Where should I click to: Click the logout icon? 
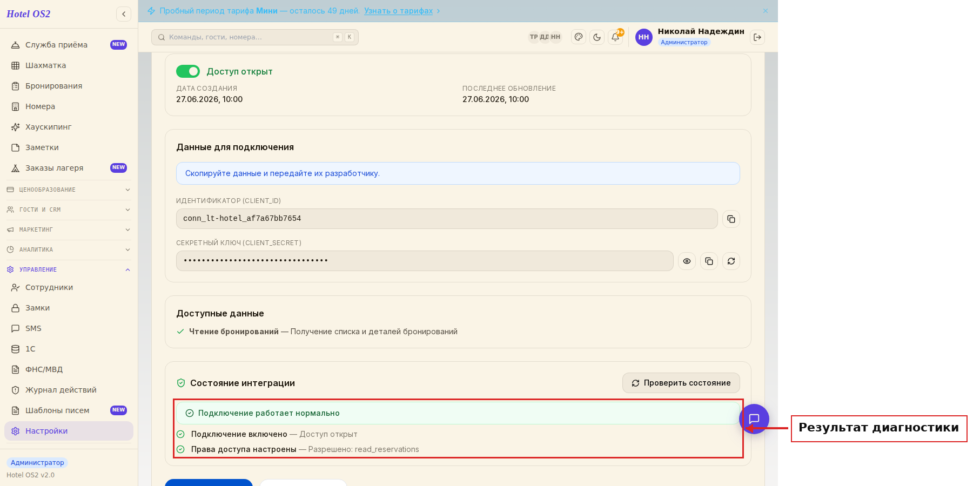757,37
